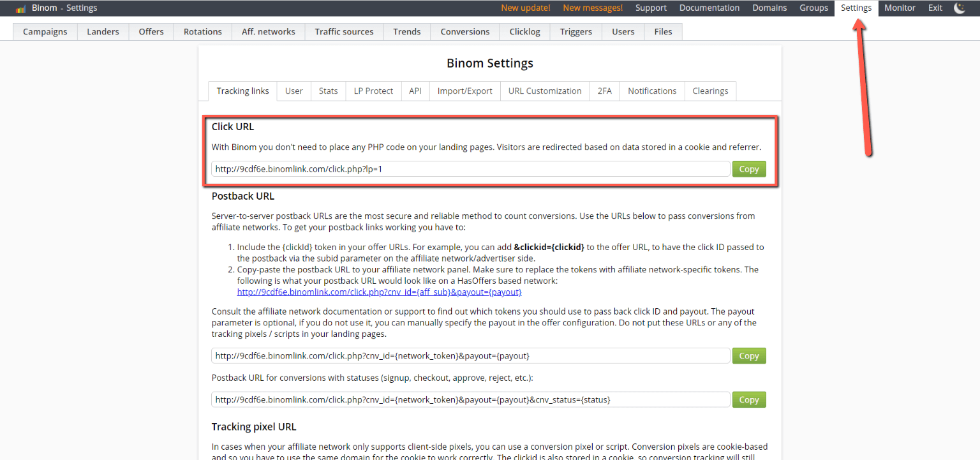Click the postback URL input field
This screenshot has height=460, width=980.
tap(471, 356)
